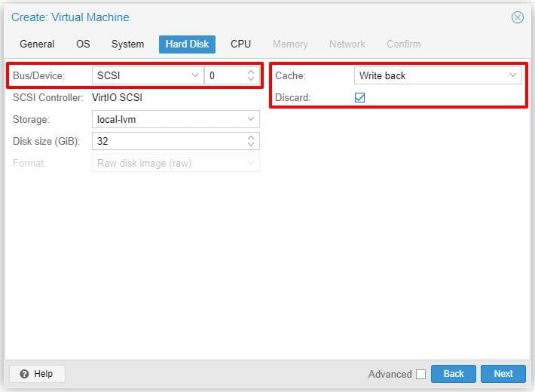The height and width of the screenshot is (392, 535).
Task: Click the Next button
Action: coord(503,374)
